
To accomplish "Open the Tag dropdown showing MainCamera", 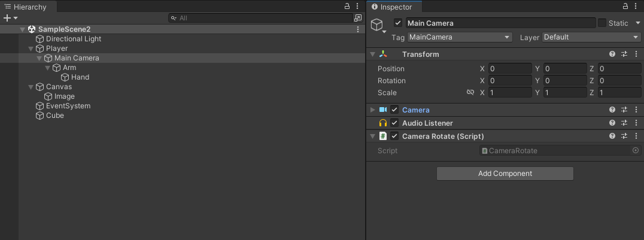I will coord(460,37).
